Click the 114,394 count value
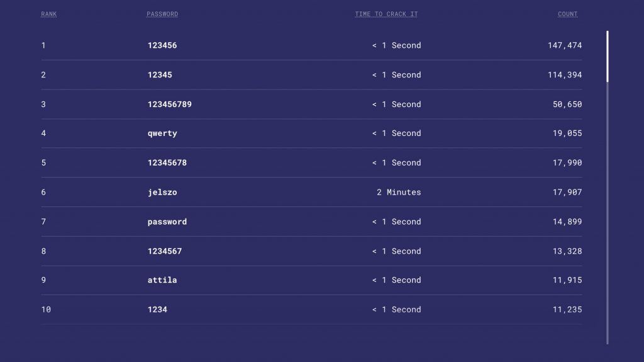This screenshot has width=644, height=362. coord(565,75)
